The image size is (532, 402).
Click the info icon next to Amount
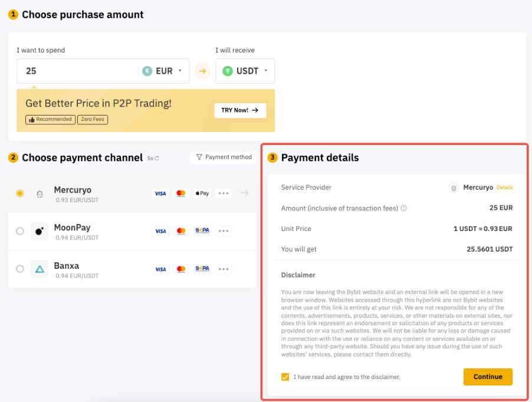[403, 208]
